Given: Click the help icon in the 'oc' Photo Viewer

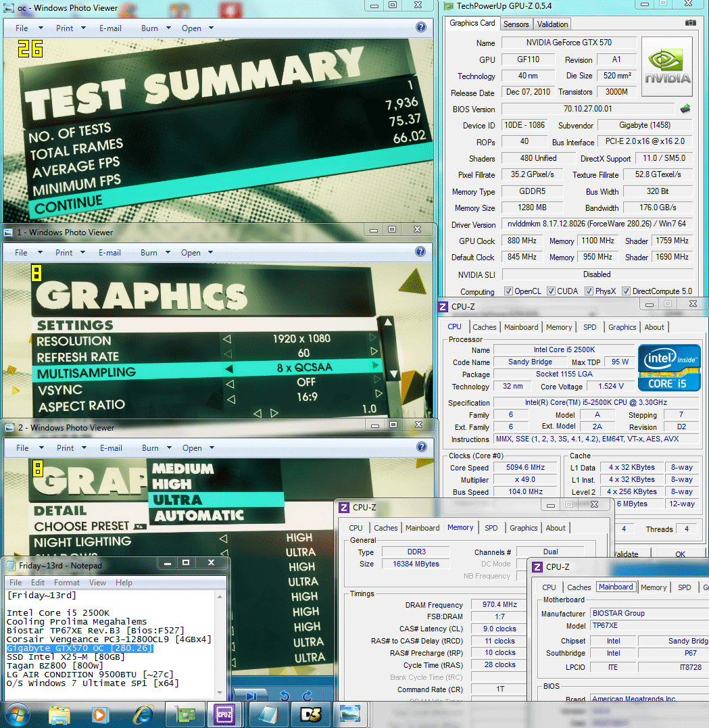Looking at the screenshot, I should click(x=420, y=28).
